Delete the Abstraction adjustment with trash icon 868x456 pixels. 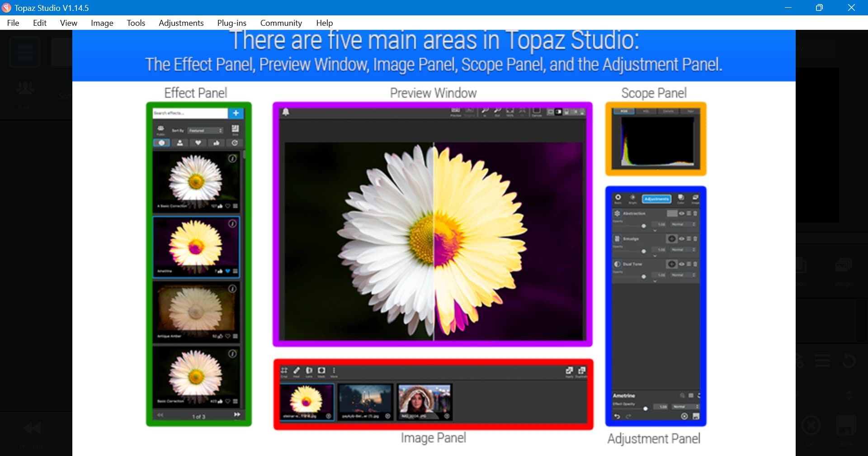pyautogui.click(x=695, y=214)
